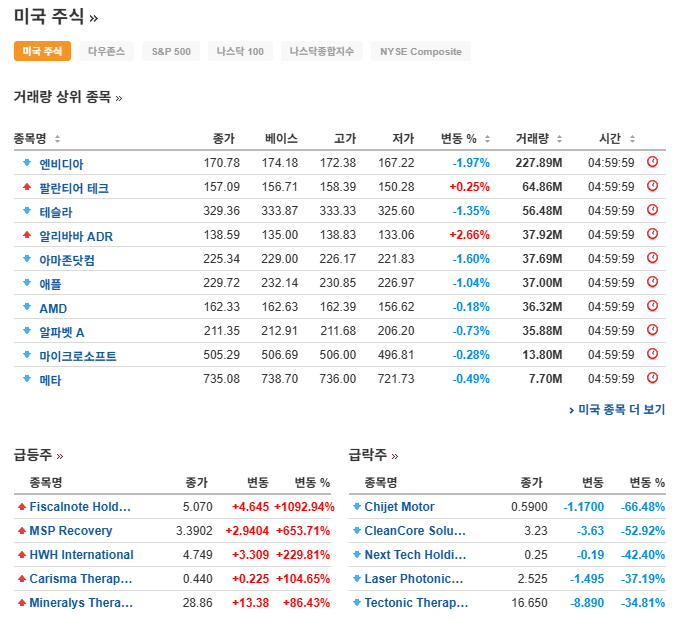Image resolution: width=674 pixels, height=620 pixels.
Task: Sort table by 변동 % sort arrows
Action: [487, 139]
